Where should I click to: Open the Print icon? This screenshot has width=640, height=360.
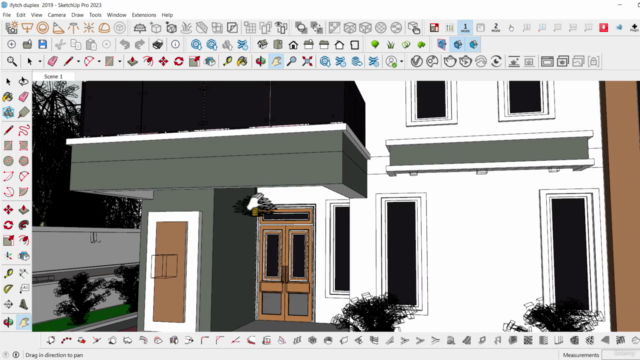tap(158, 44)
